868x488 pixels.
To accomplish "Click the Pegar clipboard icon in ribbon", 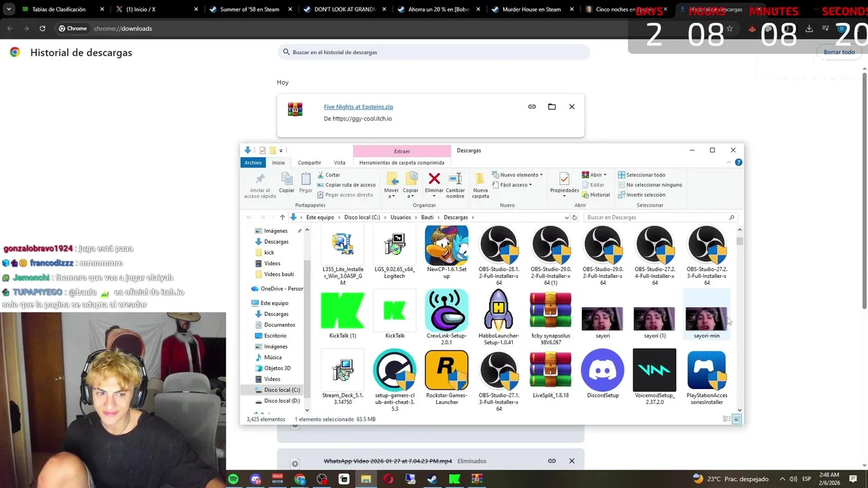I will click(306, 179).
